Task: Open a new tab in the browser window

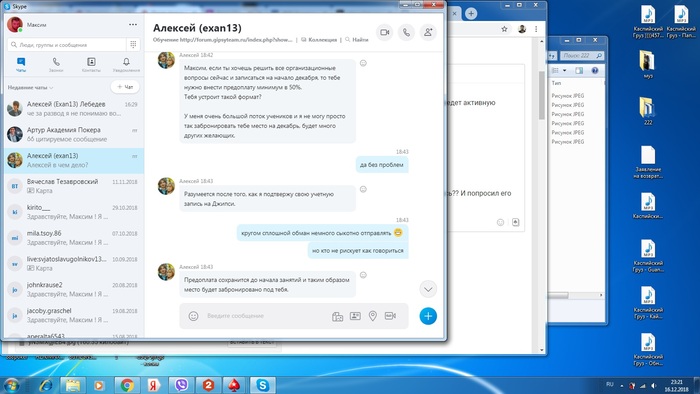Action: pyautogui.click(x=471, y=13)
